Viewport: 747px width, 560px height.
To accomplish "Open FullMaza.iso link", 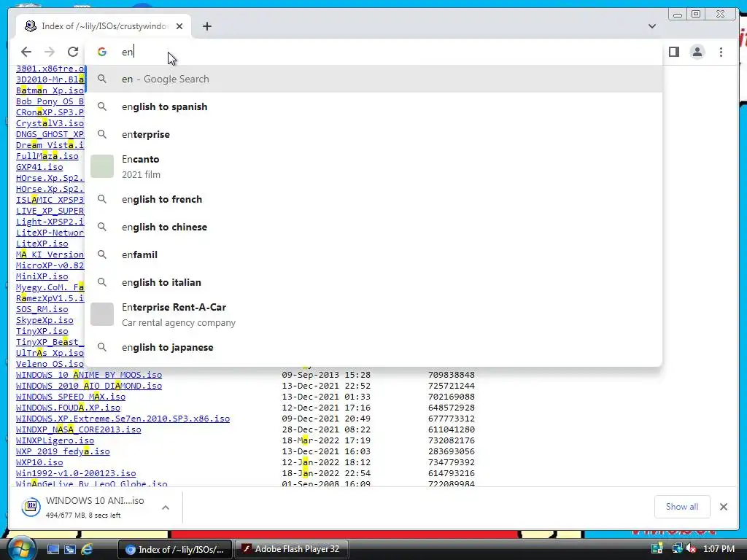I will click(x=47, y=156).
